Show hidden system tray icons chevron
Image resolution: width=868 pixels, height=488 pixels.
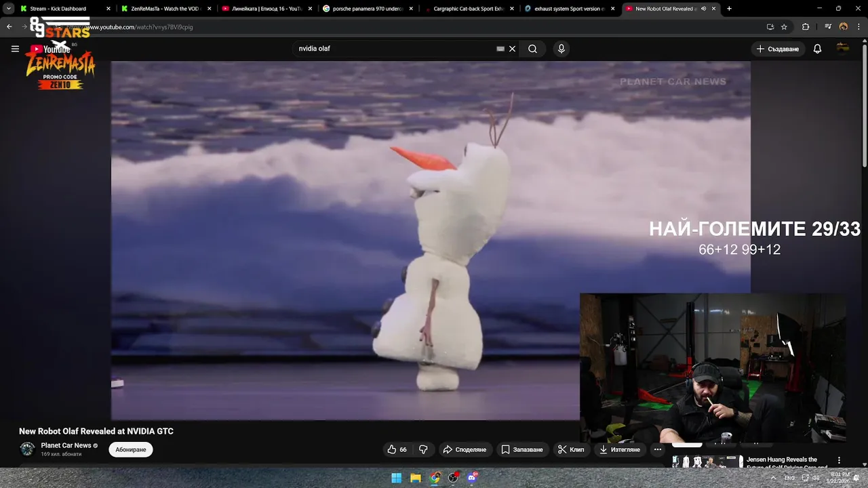point(773,478)
